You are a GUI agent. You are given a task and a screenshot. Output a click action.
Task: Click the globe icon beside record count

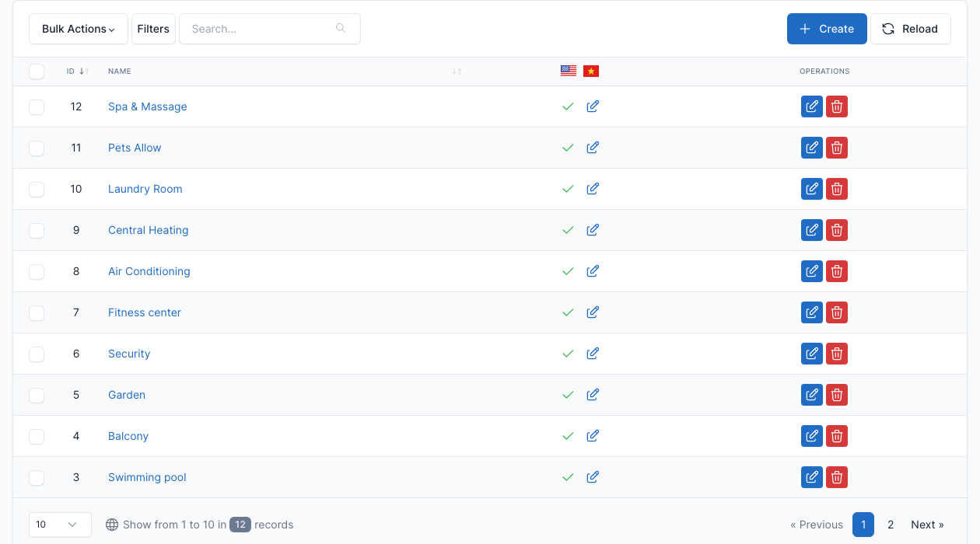(x=112, y=525)
